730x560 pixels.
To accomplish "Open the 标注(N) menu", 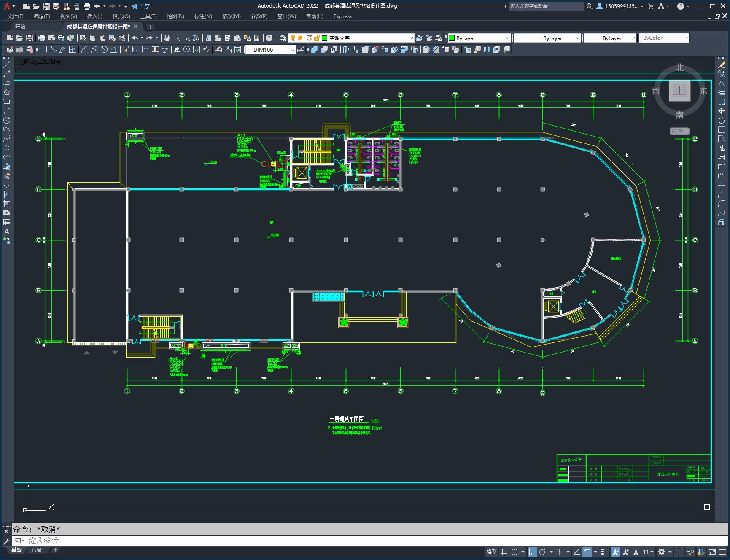I will (203, 16).
